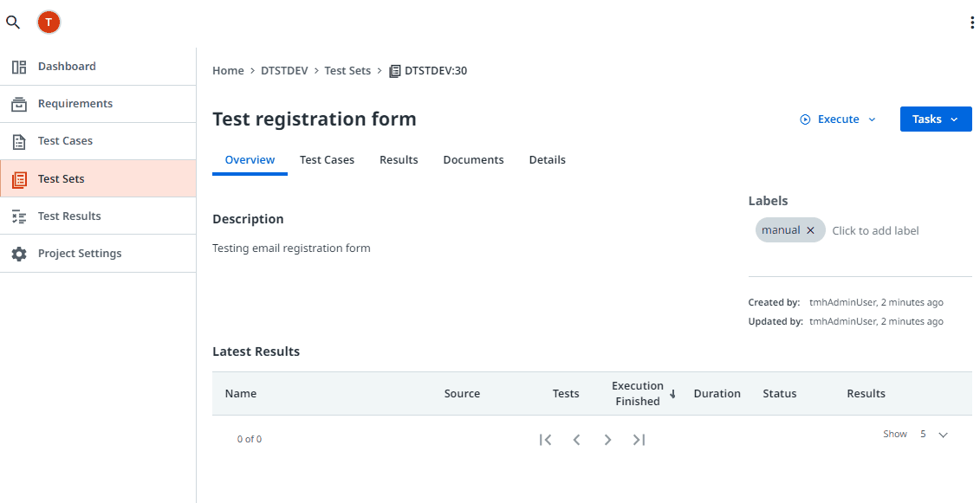This screenshot has width=980, height=503.
Task: Open the vertical three-dot options menu
Action: [x=972, y=23]
